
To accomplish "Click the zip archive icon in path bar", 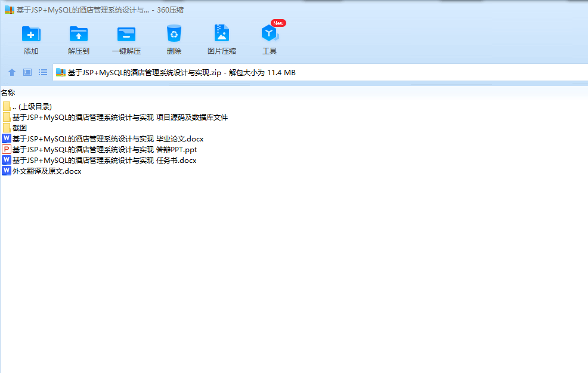I will [x=61, y=72].
